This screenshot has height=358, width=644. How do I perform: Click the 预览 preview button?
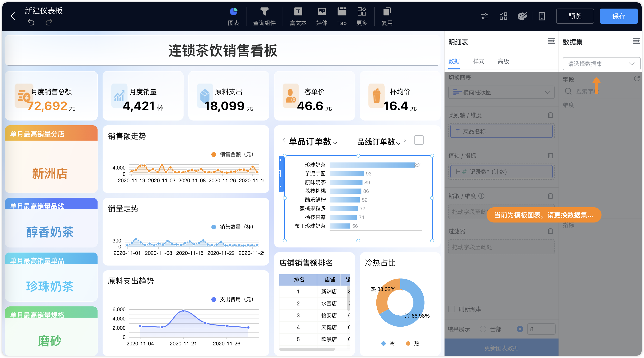click(x=575, y=16)
